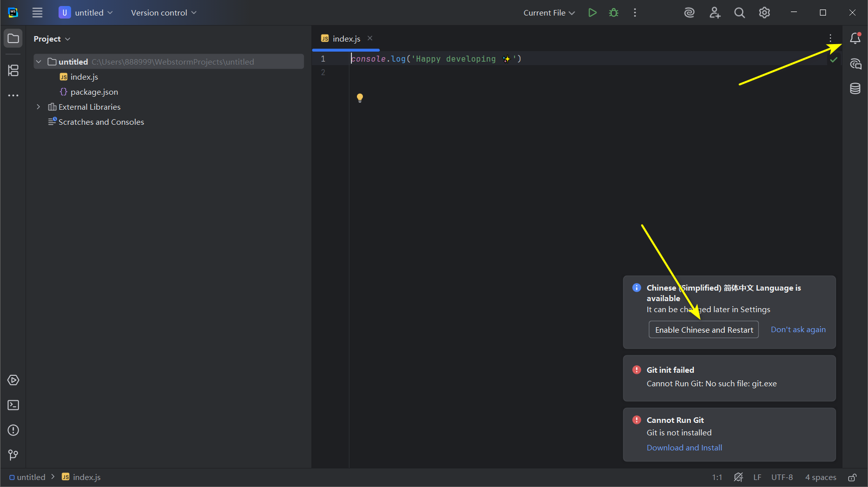Select index.js in project tree

(x=84, y=77)
